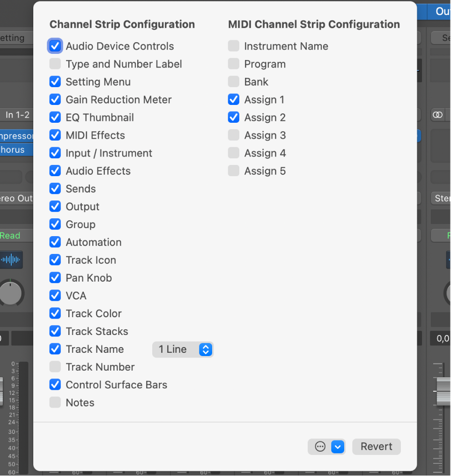Enable the Type and Number Label checkbox

point(55,64)
